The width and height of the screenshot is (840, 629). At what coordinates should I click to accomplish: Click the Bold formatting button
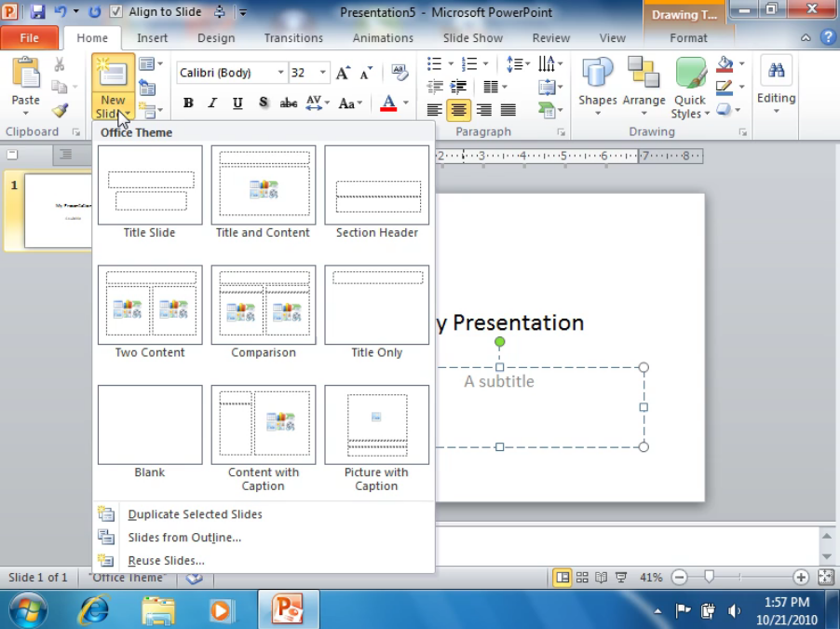click(x=188, y=103)
